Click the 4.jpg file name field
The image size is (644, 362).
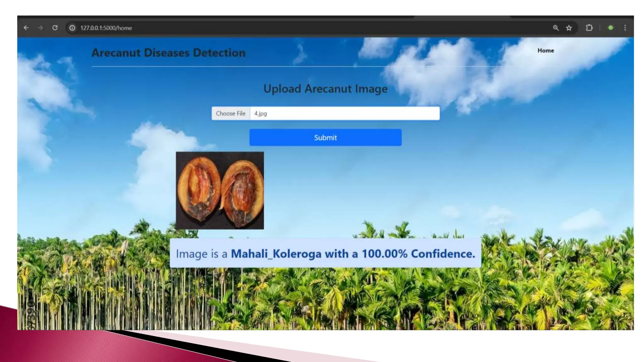coord(344,113)
